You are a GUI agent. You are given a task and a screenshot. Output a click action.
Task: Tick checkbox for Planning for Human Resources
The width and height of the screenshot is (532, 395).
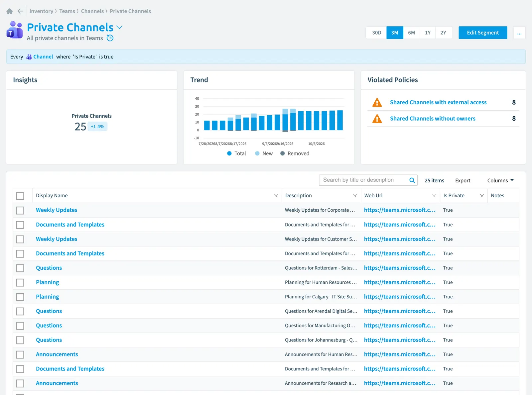pos(20,282)
